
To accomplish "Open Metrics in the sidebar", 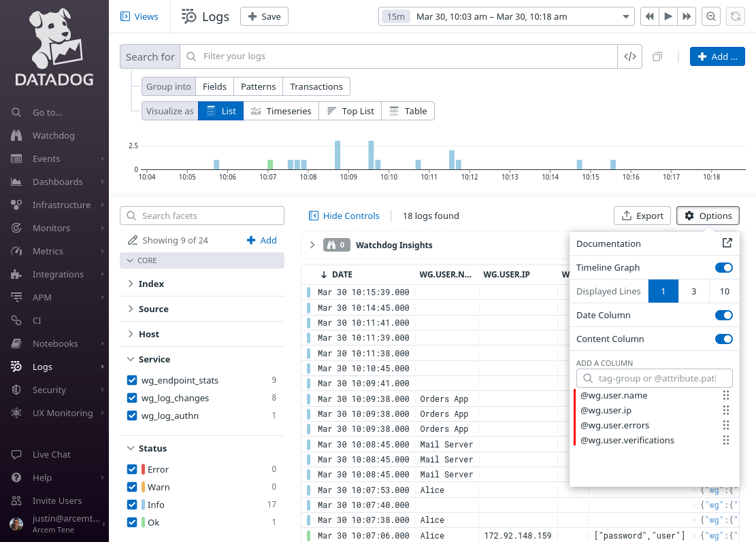I will tap(48, 251).
